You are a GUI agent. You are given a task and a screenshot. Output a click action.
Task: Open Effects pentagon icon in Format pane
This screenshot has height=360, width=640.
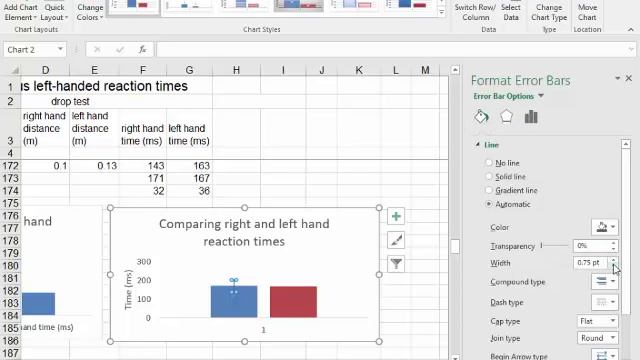pyautogui.click(x=506, y=117)
